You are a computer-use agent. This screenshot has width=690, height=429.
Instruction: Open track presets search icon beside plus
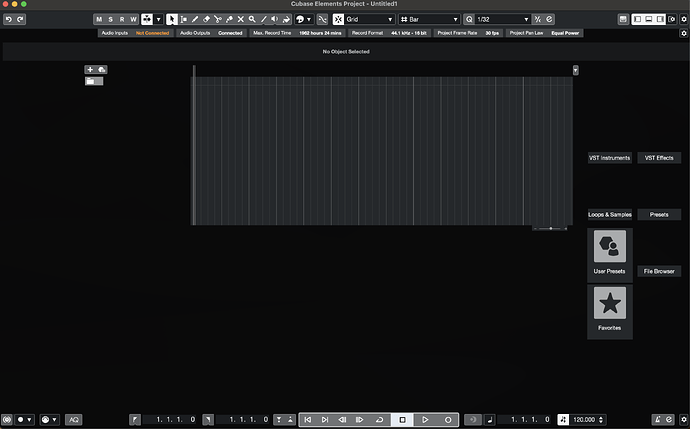click(x=102, y=70)
